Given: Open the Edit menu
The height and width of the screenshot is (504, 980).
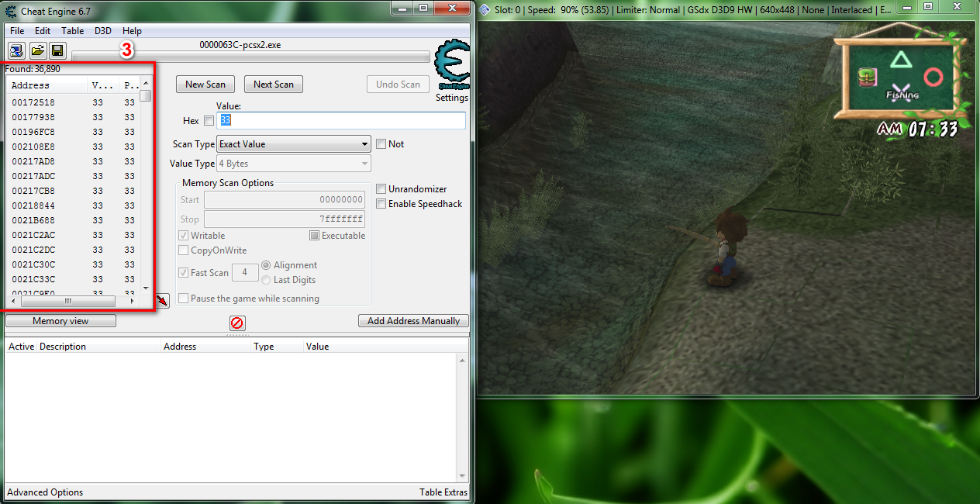Looking at the screenshot, I should pyautogui.click(x=43, y=31).
